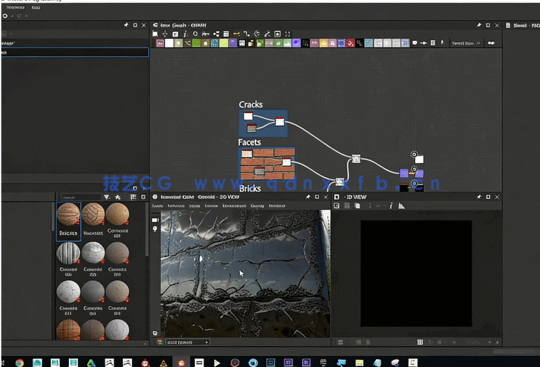Click the speech bubble comment icon in node bar
This screenshot has height=367, width=540.
415,43
